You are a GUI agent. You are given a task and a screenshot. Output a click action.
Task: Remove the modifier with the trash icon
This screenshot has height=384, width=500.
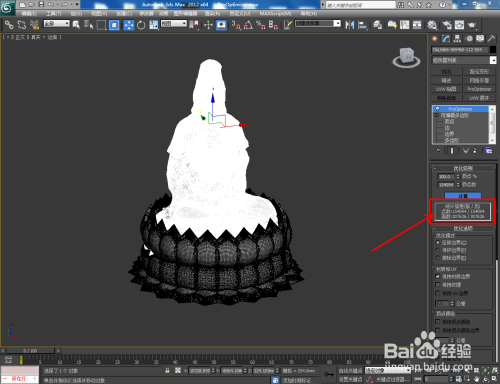(475, 151)
